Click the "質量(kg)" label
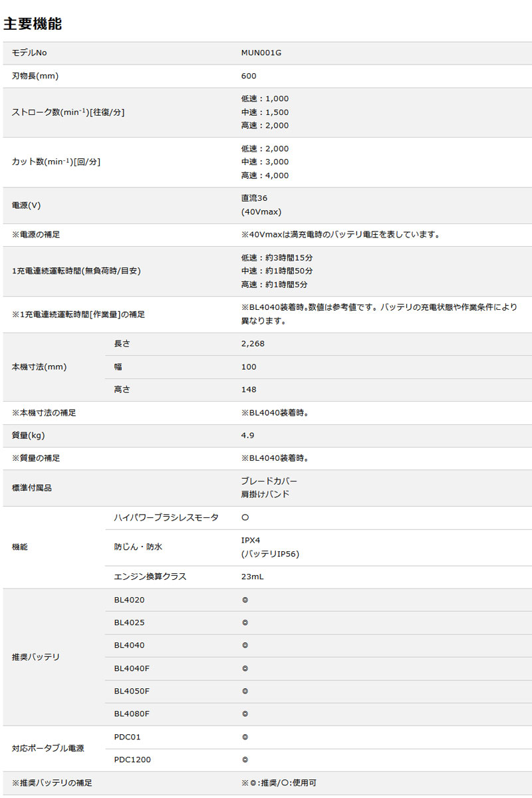Viewport: 532px width, 798px height. pos(29,436)
